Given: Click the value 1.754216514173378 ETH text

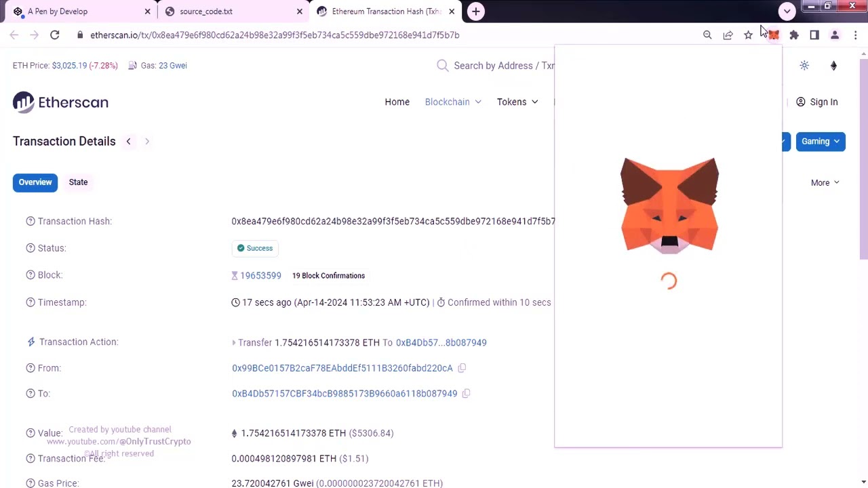Looking at the screenshot, I should click(294, 433).
